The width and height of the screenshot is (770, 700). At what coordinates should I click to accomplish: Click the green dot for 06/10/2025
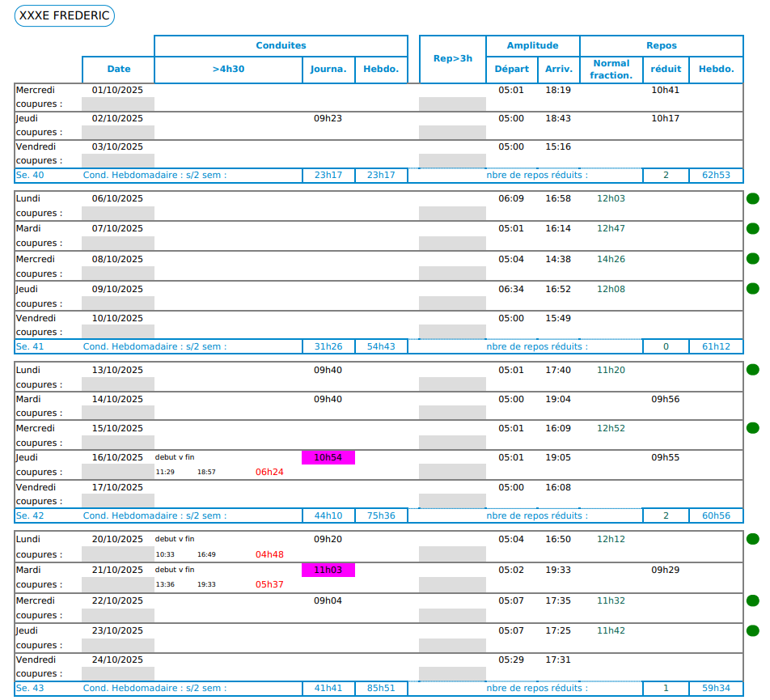pyautogui.click(x=753, y=198)
